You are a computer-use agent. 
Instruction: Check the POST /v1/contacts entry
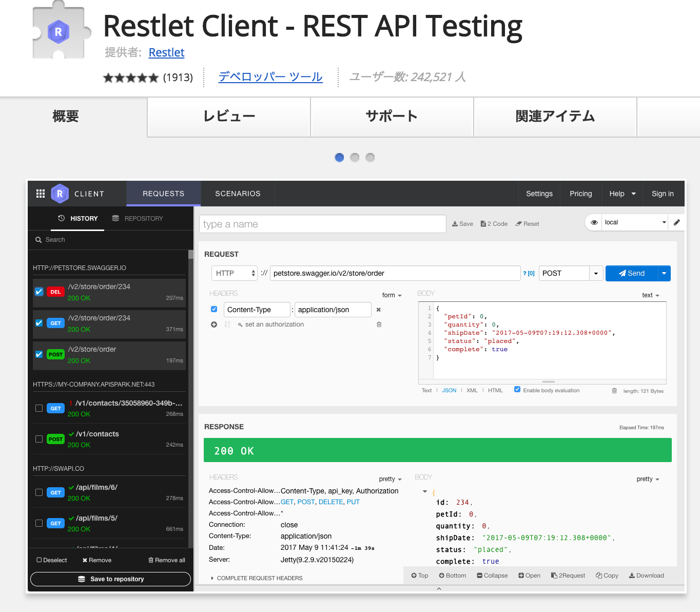click(x=39, y=439)
